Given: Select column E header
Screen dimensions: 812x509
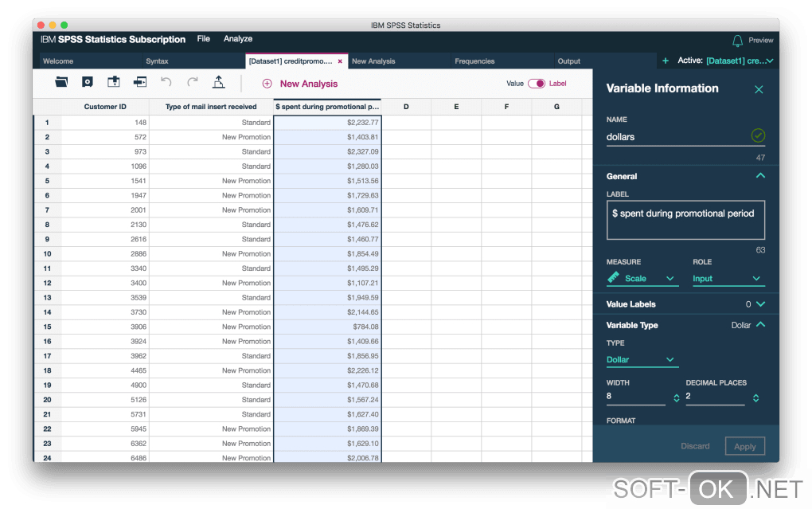Looking at the screenshot, I should (x=456, y=107).
